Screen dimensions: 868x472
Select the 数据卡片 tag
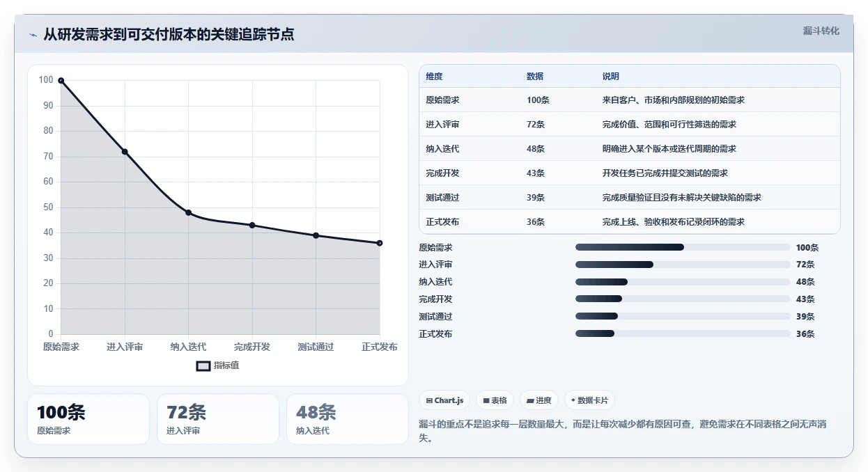[x=589, y=400]
